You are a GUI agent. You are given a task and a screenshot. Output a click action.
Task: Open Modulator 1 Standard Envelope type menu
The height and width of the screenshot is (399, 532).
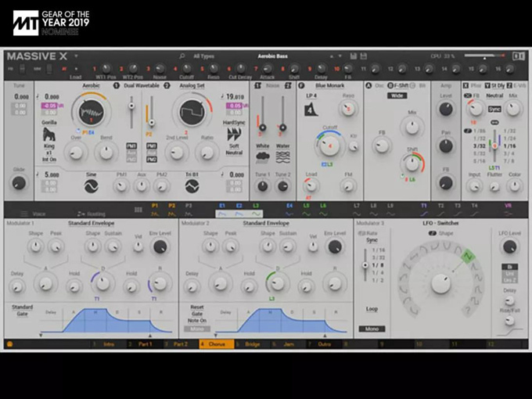point(91,223)
